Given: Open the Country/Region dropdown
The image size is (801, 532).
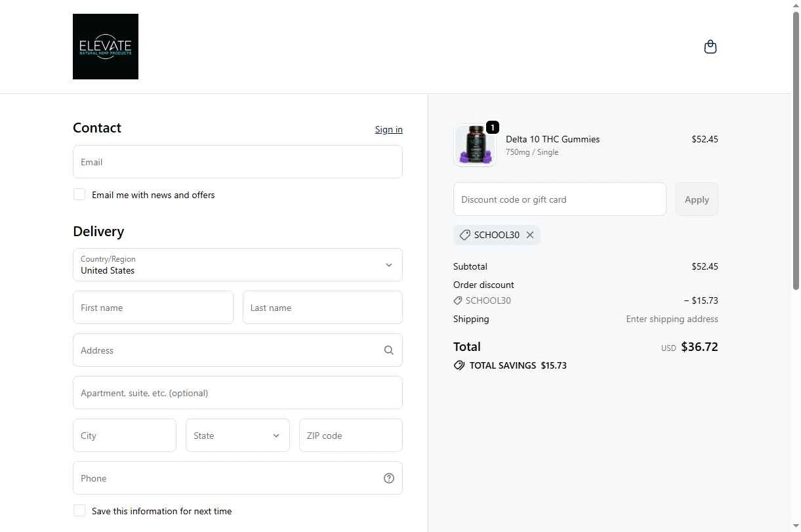Looking at the screenshot, I should (237, 265).
